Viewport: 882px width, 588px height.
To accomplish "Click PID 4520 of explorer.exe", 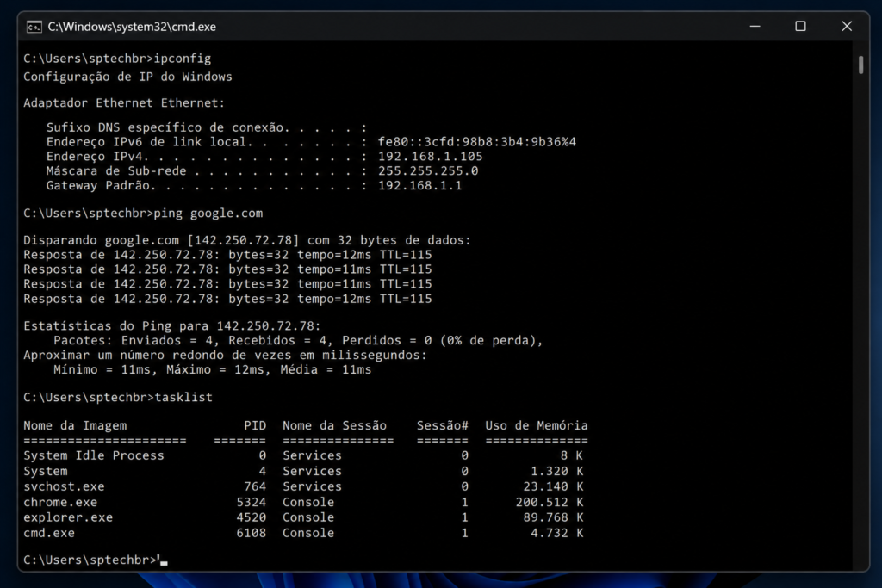I will coord(251,517).
